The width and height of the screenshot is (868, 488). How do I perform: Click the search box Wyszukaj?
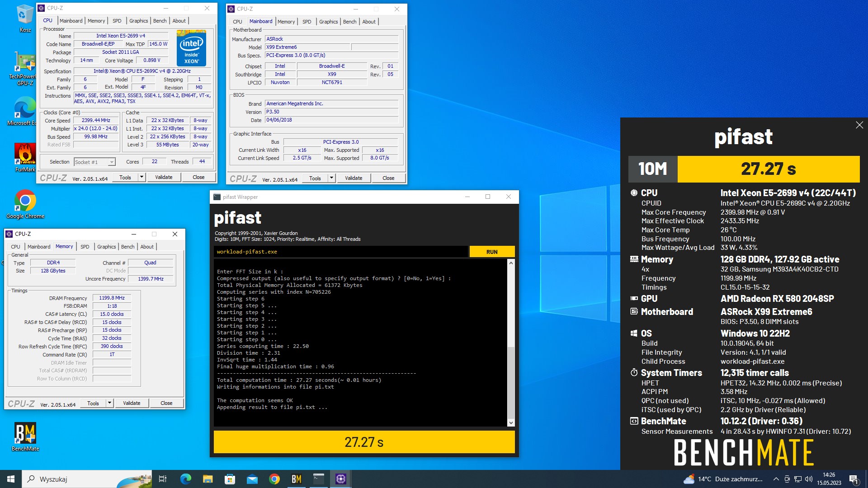[86, 479]
